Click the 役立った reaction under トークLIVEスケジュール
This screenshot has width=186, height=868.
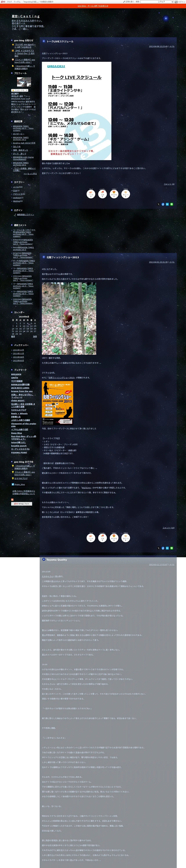pyautogui.click(x=126, y=194)
